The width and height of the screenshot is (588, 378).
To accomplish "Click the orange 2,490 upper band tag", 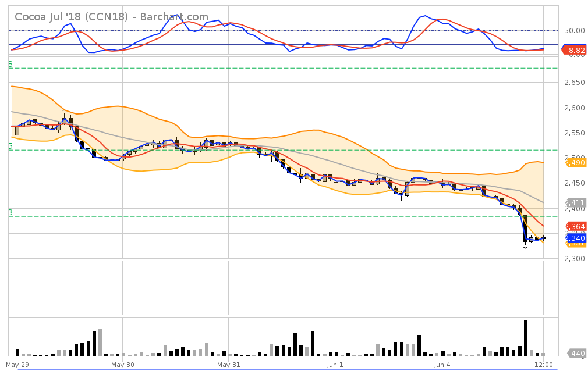I will [x=575, y=162].
